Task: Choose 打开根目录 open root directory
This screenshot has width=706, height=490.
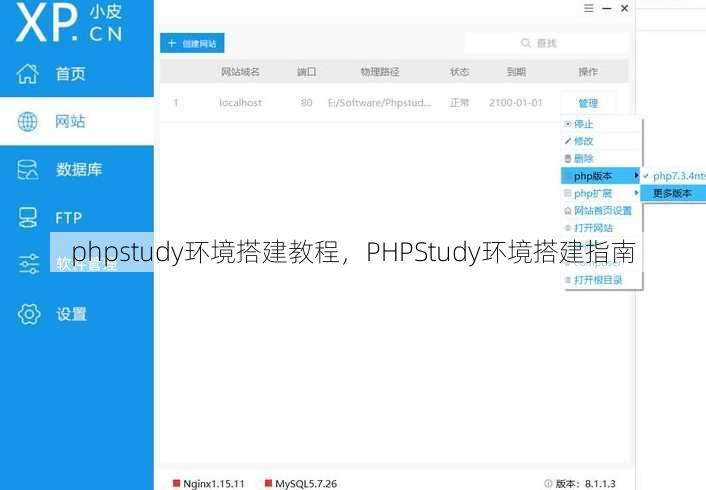Action: 601,280
